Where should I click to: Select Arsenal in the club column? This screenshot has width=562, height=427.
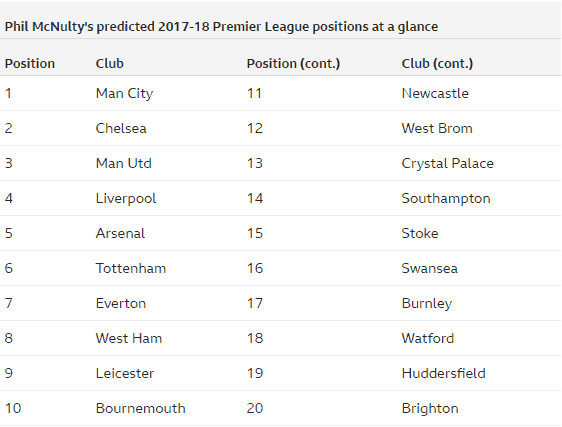(120, 233)
